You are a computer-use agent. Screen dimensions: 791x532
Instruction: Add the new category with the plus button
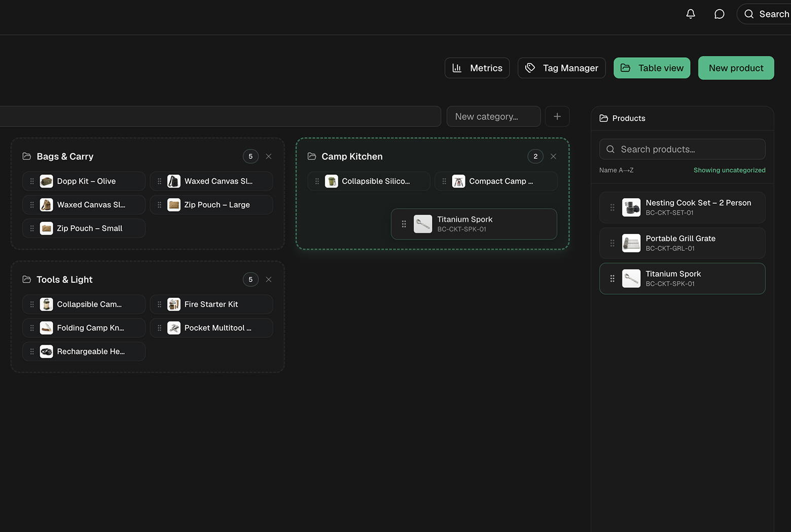557,117
